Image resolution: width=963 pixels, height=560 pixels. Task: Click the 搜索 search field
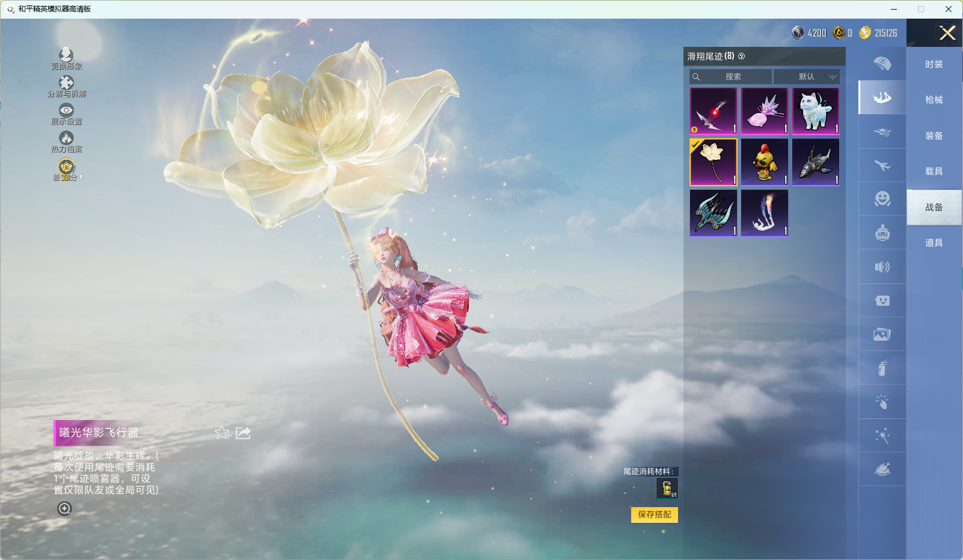730,76
